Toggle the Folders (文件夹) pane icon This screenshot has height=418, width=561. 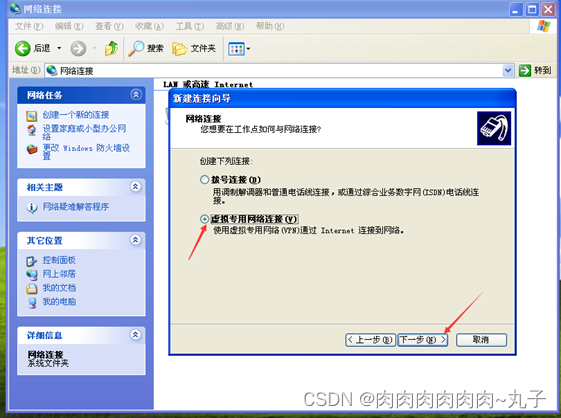click(x=179, y=49)
